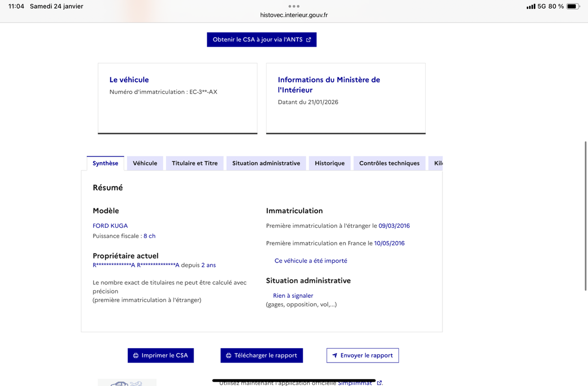
Task: Open the Synthèse tab
Action: pyautogui.click(x=105, y=163)
